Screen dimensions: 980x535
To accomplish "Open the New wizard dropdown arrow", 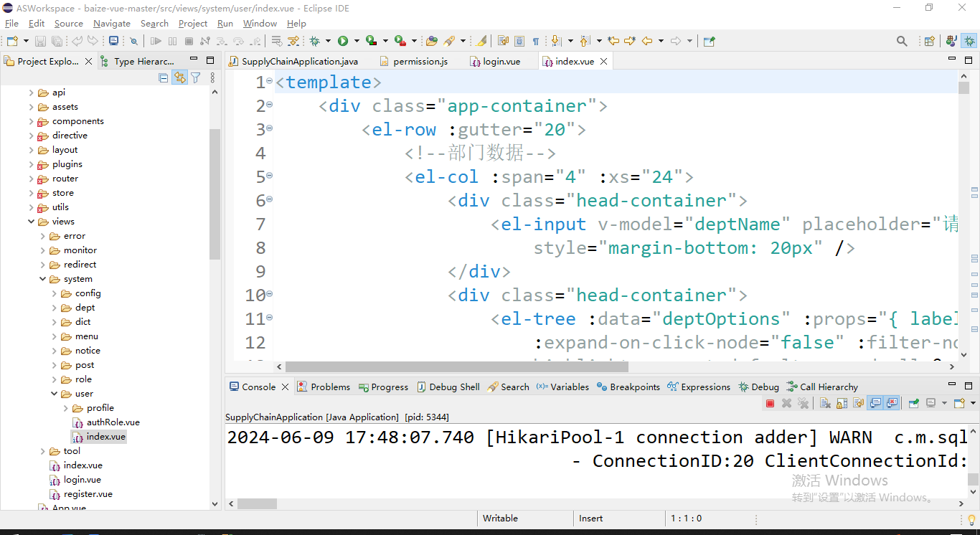I will pyautogui.click(x=26, y=41).
